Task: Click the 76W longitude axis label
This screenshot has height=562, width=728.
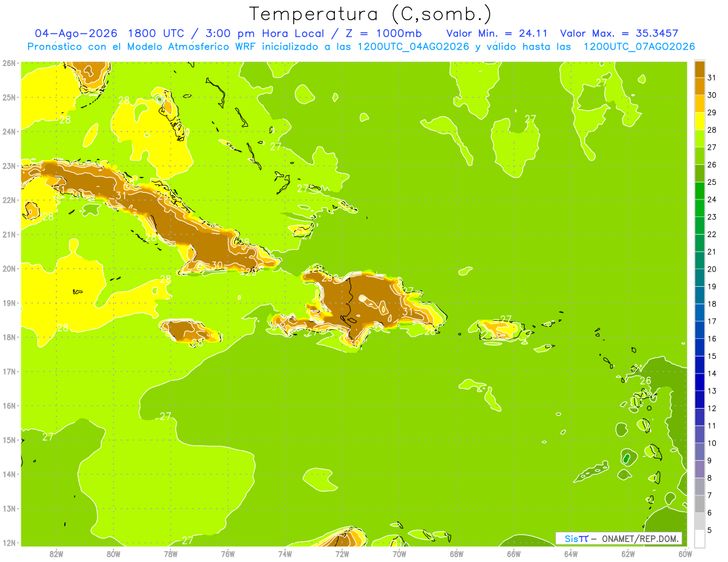Action: click(x=228, y=554)
